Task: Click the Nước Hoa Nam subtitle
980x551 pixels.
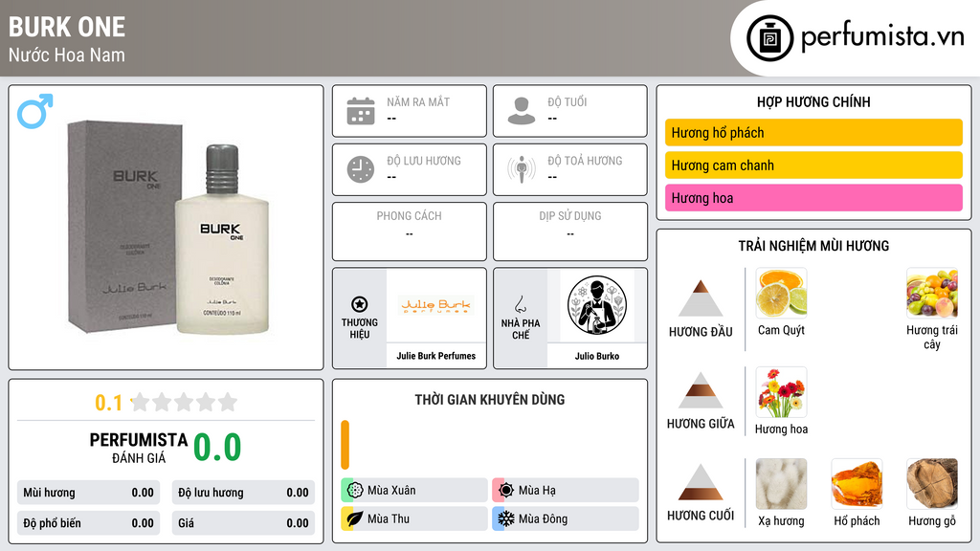Action: coord(67,55)
